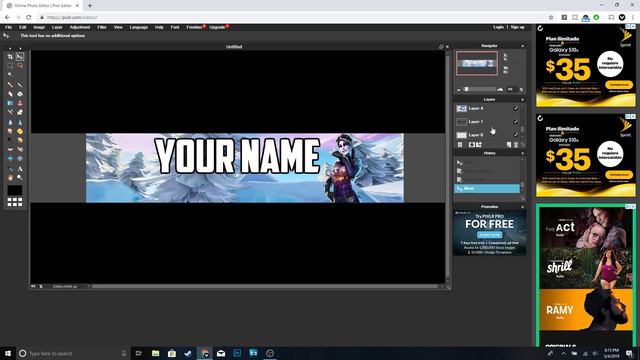Screen dimensions: 640x360
Task: Open the Upgrade menu item
Action: click(217, 27)
